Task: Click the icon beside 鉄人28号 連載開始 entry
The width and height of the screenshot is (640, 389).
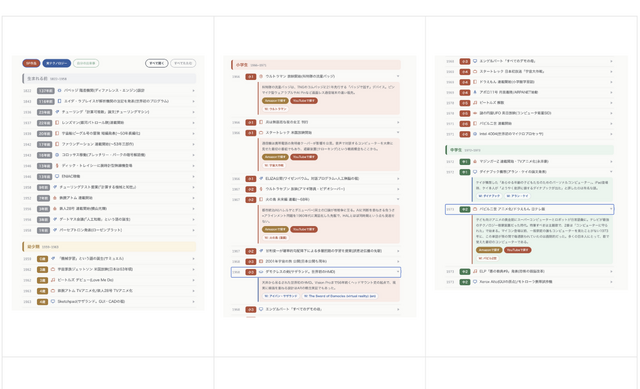Action: coord(55,209)
